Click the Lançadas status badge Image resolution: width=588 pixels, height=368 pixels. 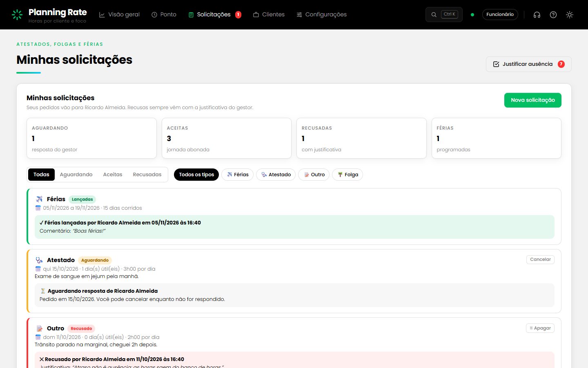tap(82, 200)
